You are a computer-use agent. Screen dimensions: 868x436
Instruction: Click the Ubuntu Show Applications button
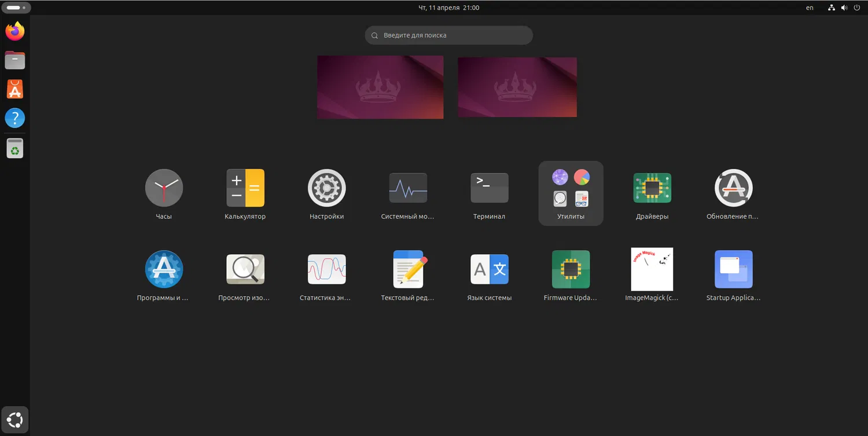(15, 419)
